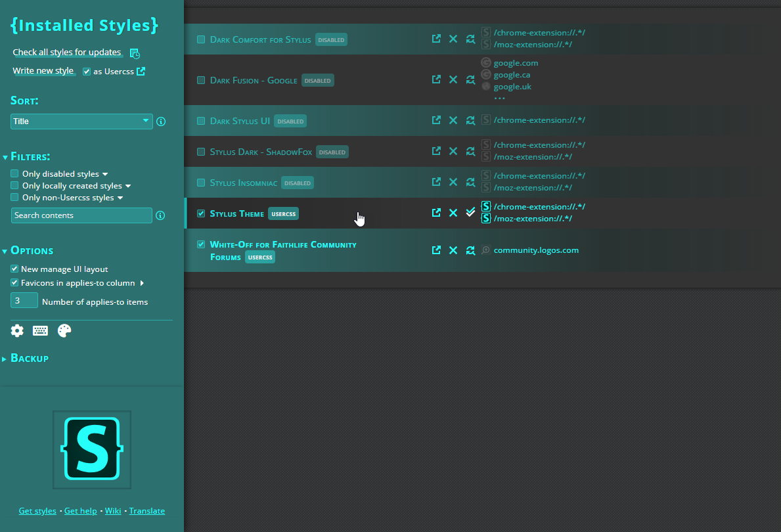The image size is (781, 532).
Task: Open the Sort 'Title' dropdown
Action: [81, 122]
